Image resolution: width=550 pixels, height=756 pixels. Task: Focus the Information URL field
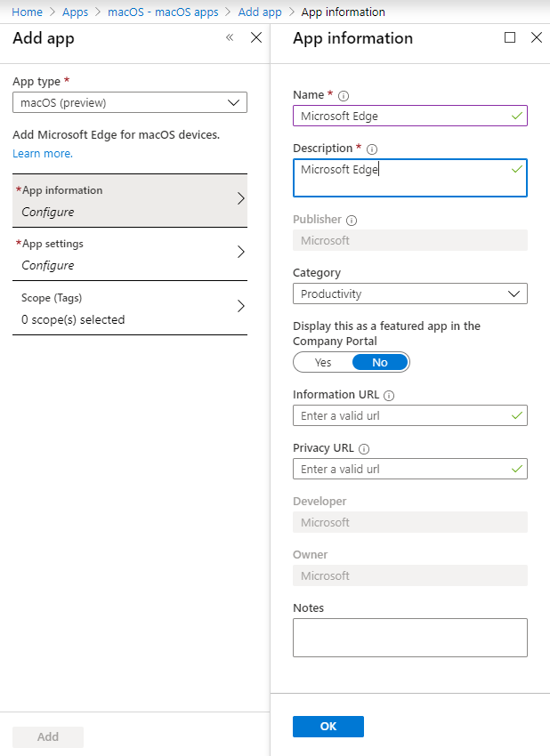(410, 415)
